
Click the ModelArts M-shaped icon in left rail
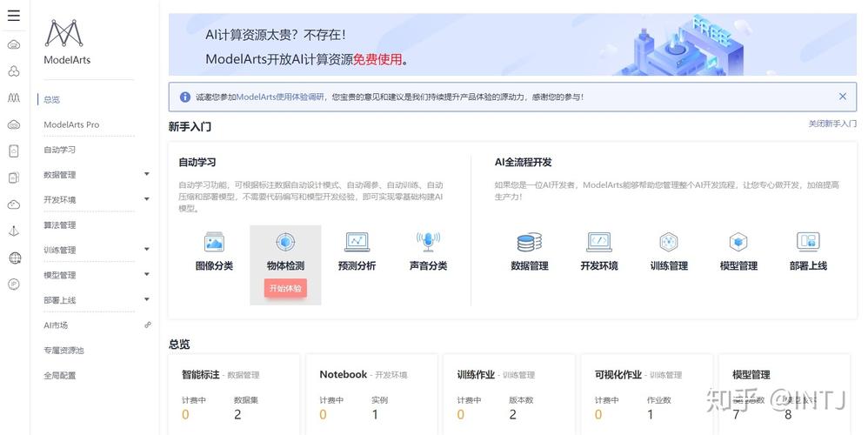point(14,98)
